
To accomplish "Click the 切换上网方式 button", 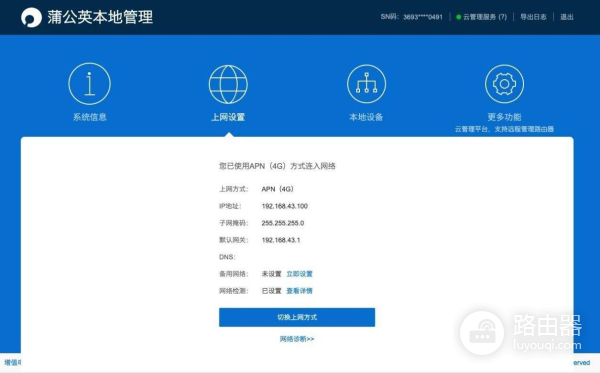I will (297, 317).
